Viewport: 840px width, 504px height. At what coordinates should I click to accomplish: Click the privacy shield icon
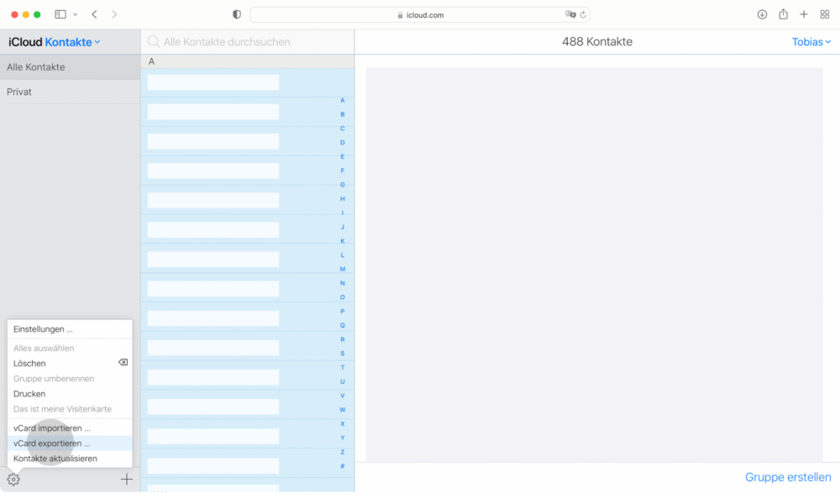click(237, 14)
